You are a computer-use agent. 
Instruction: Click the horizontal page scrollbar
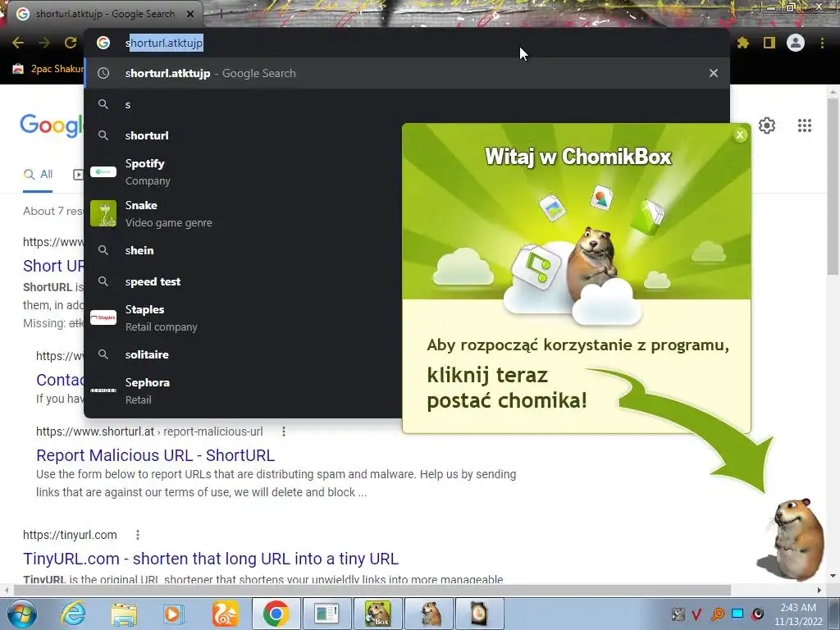(x=372, y=590)
